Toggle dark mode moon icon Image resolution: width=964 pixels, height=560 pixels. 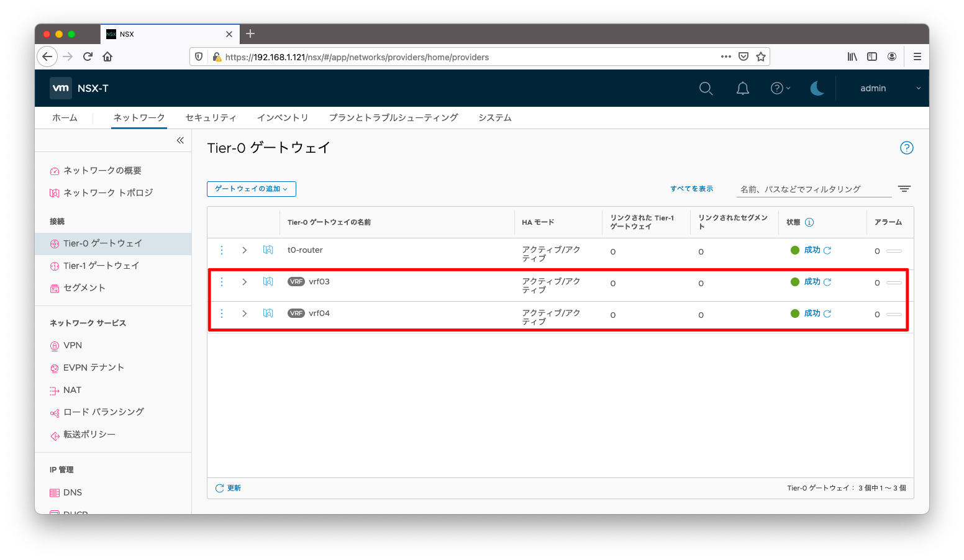pyautogui.click(x=817, y=89)
